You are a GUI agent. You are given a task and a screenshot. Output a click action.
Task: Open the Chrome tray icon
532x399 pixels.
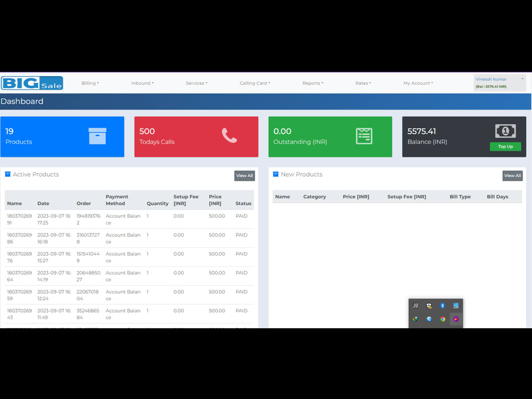coord(443,319)
